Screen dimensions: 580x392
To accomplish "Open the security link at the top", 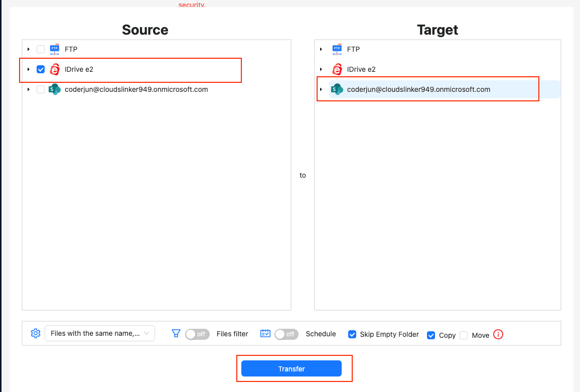I will click(192, 5).
